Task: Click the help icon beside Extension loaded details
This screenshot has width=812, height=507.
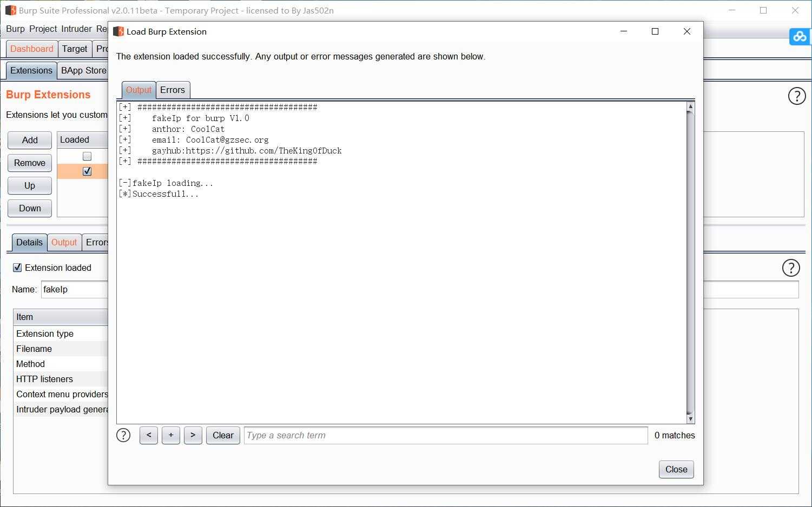Action: [791, 268]
